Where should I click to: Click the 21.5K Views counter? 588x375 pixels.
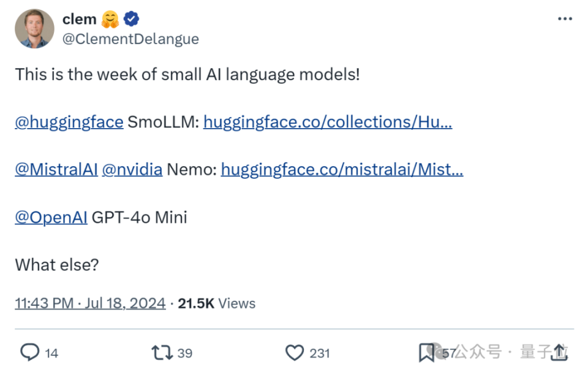[x=216, y=303]
